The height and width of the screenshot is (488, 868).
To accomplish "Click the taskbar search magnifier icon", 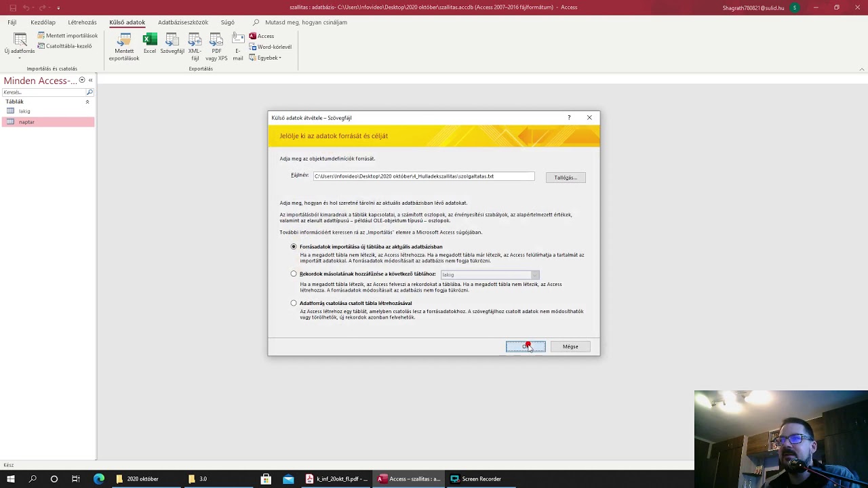I will [x=33, y=479].
